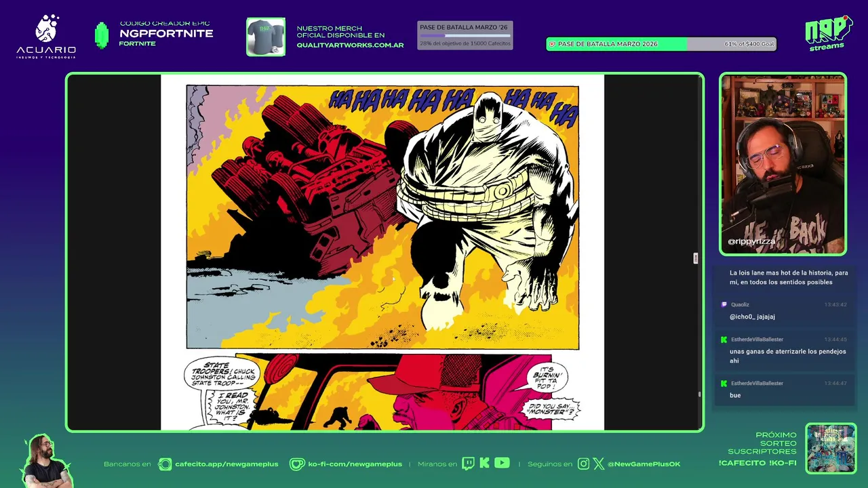Screen dimensions: 868x488
Task: Click the @rippyrizza handle on webcam
Action: tap(751, 242)
